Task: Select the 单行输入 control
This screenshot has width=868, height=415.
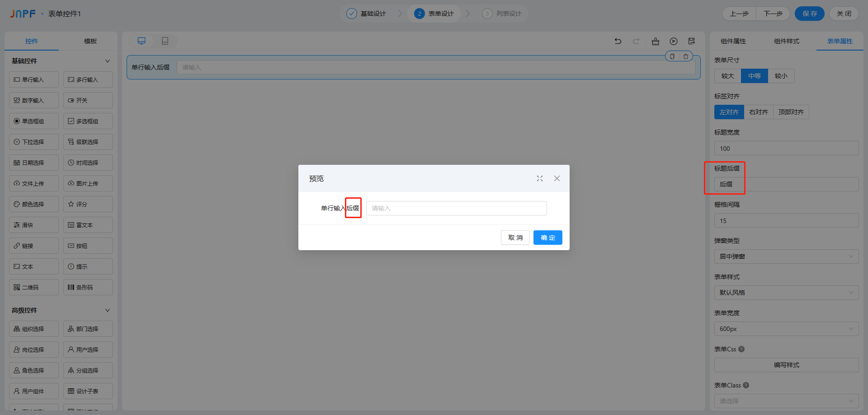Action: coord(34,79)
